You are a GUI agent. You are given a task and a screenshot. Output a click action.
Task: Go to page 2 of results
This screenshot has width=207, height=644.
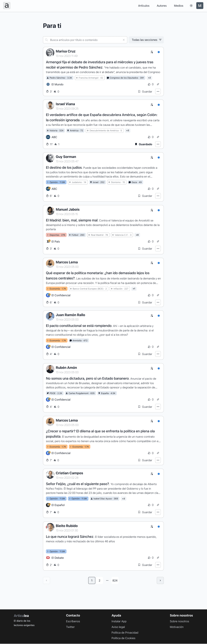click(x=99, y=580)
